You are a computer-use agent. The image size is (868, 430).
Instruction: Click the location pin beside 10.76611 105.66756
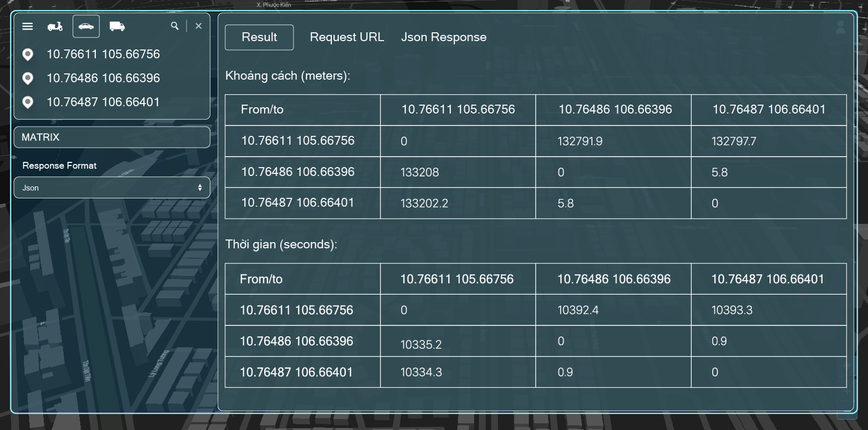click(x=28, y=54)
